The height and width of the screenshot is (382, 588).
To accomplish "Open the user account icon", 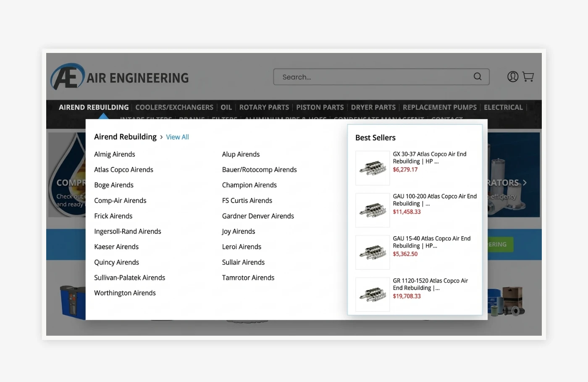I will [x=513, y=76].
